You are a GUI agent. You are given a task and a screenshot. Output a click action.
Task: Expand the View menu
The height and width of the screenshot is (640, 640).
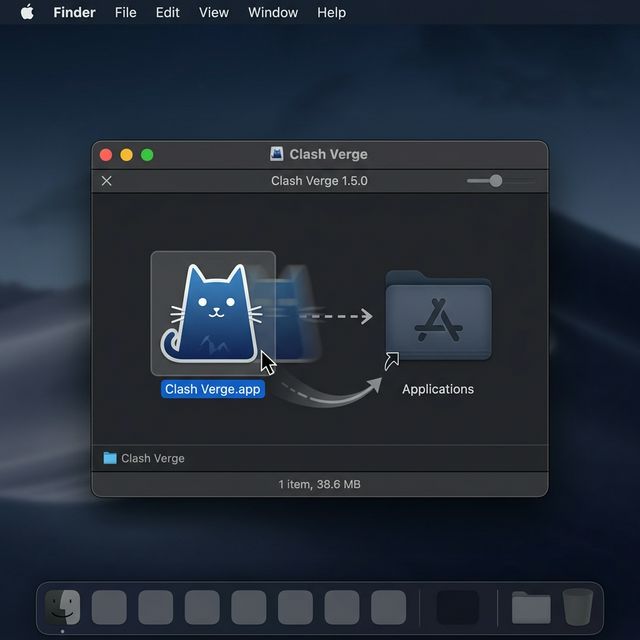tap(214, 12)
